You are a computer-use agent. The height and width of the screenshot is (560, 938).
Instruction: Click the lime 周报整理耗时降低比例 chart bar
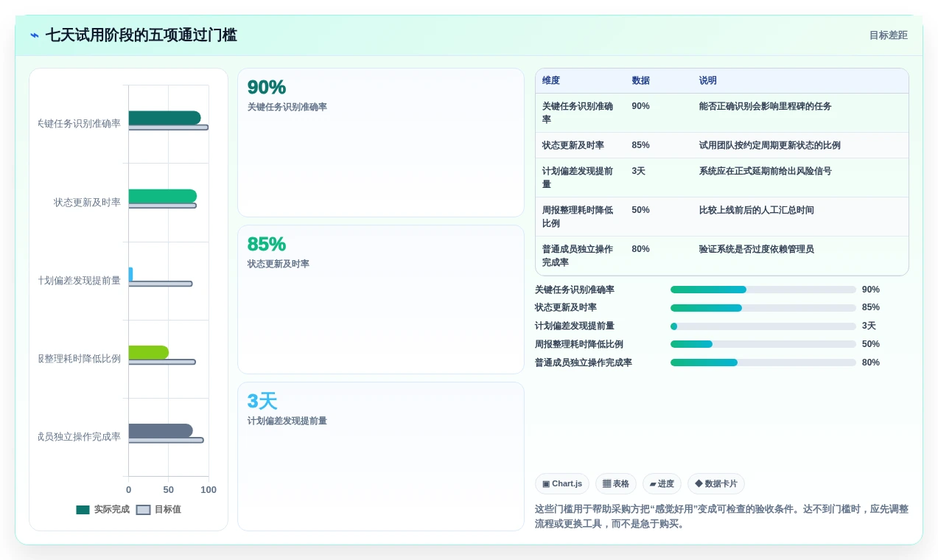tap(149, 352)
